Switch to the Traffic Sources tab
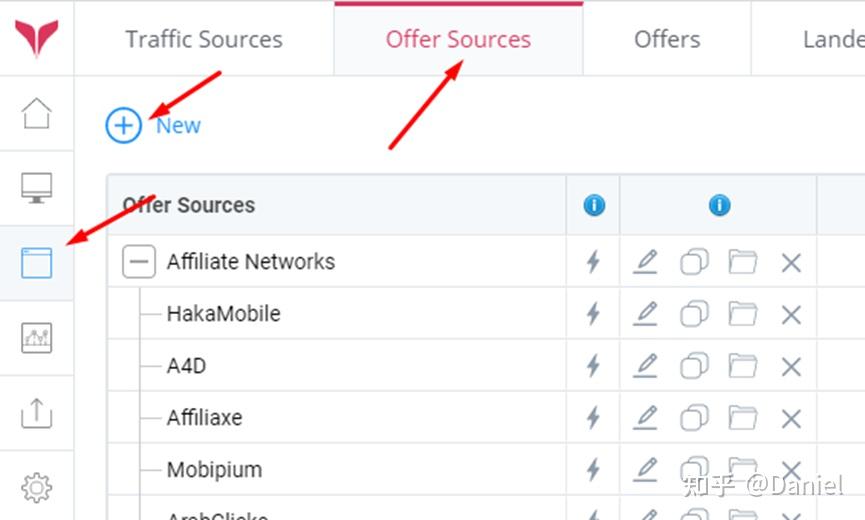865x520 pixels. (204, 40)
